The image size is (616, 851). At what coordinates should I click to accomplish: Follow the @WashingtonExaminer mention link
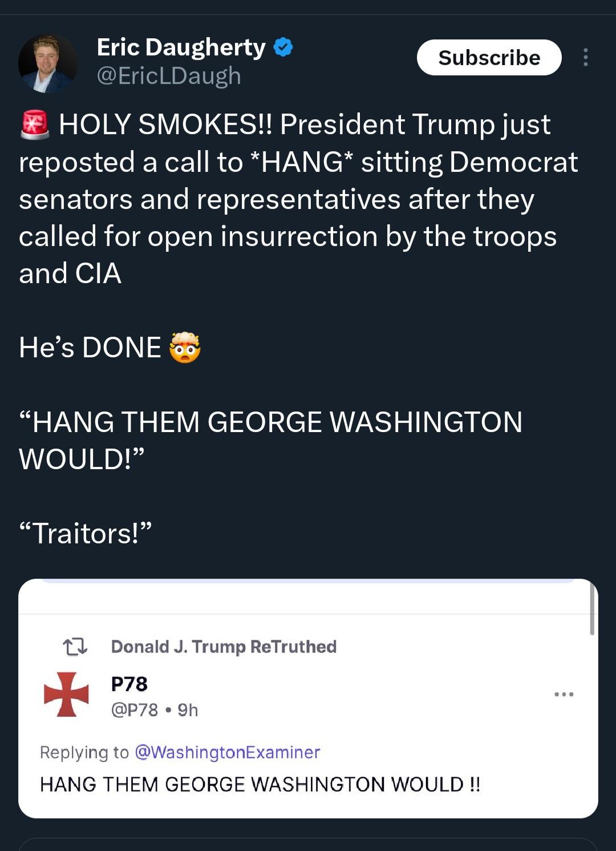[227, 752]
